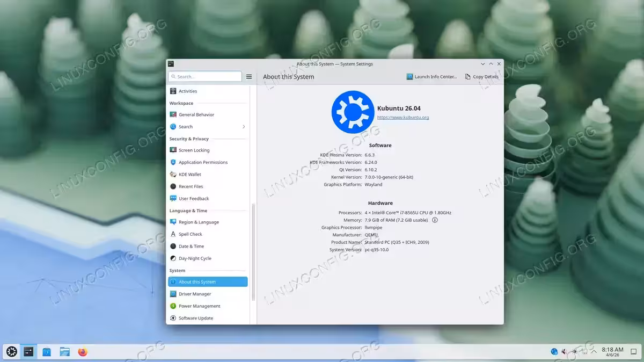Open the muted volume tray icon

pos(565,352)
